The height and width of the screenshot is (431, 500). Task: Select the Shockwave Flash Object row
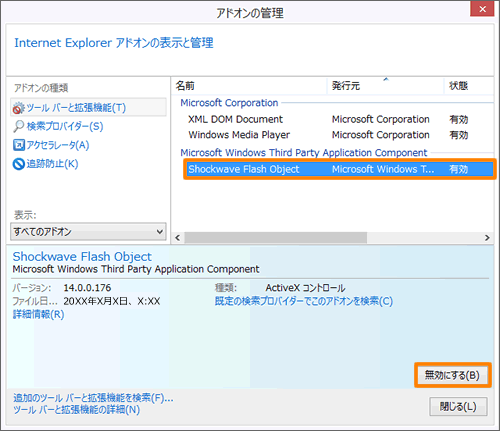pyautogui.click(x=340, y=169)
